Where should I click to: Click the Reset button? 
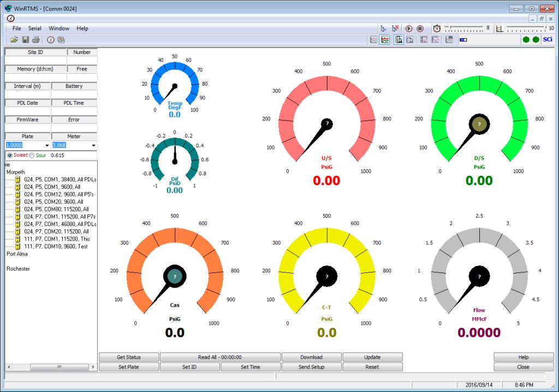coord(372,367)
